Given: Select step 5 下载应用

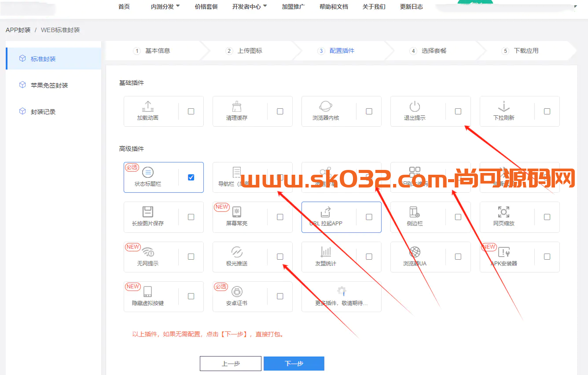Looking at the screenshot, I should point(520,51).
